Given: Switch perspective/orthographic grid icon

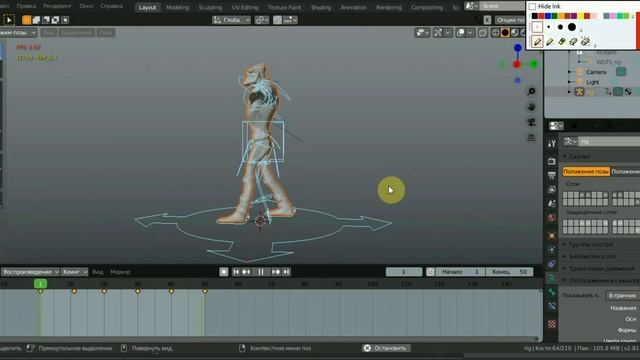Looking at the screenshot, I should point(531,138).
